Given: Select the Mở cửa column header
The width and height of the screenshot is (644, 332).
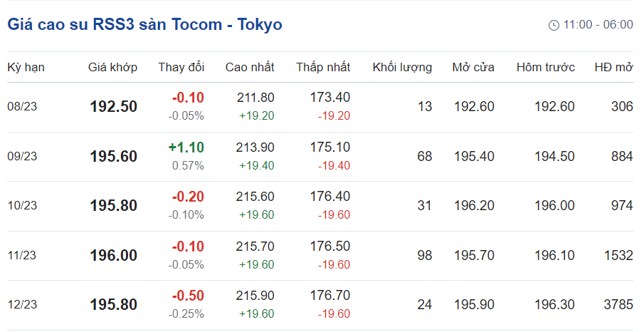Looking at the screenshot, I should pyautogui.click(x=473, y=67).
